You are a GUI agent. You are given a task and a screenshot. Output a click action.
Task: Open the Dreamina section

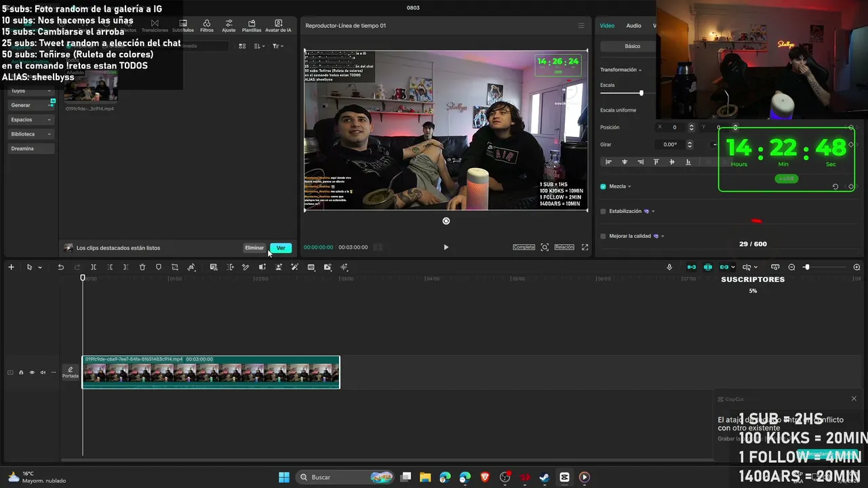(x=31, y=148)
